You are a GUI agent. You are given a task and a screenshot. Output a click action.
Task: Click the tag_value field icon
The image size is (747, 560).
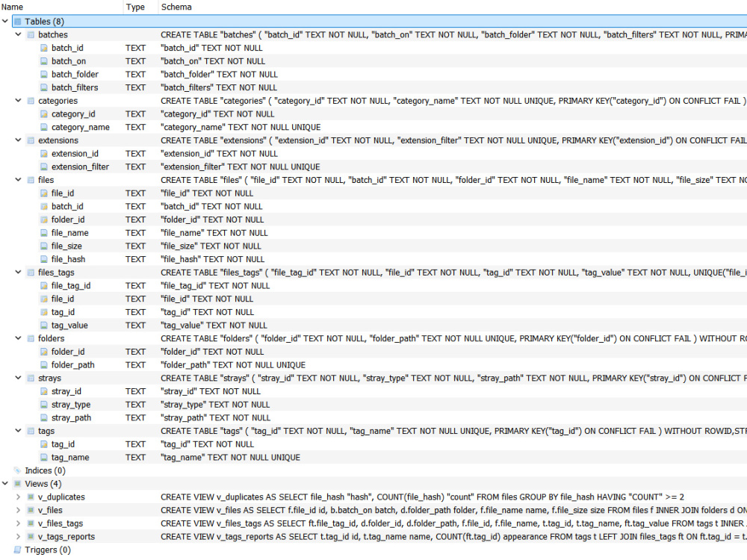(x=44, y=326)
